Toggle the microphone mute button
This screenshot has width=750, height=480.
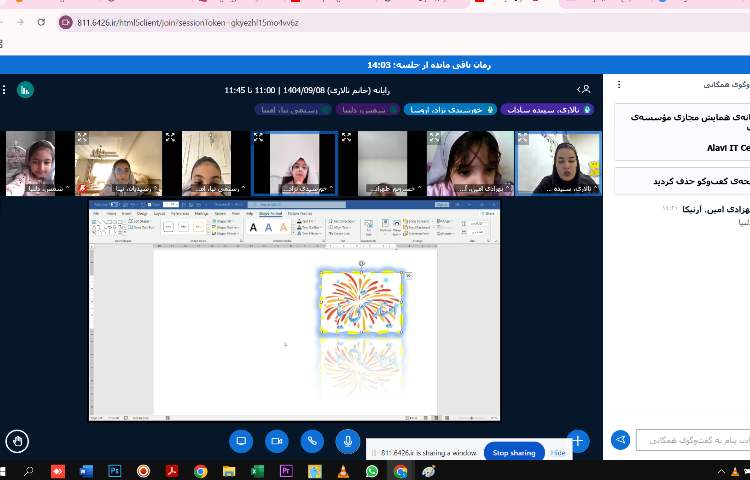(x=348, y=440)
